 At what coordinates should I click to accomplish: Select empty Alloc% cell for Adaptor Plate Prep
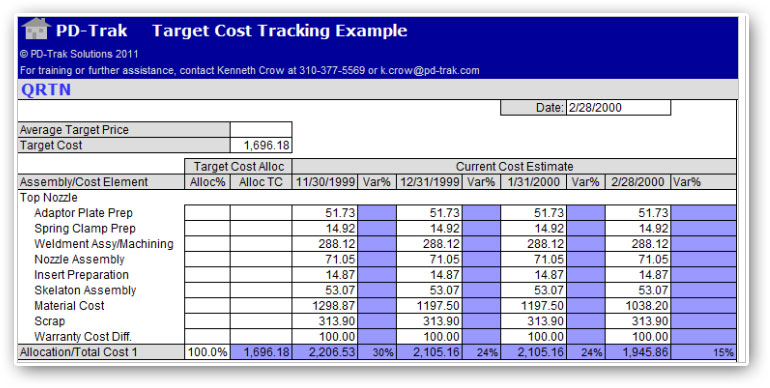point(208,213)
